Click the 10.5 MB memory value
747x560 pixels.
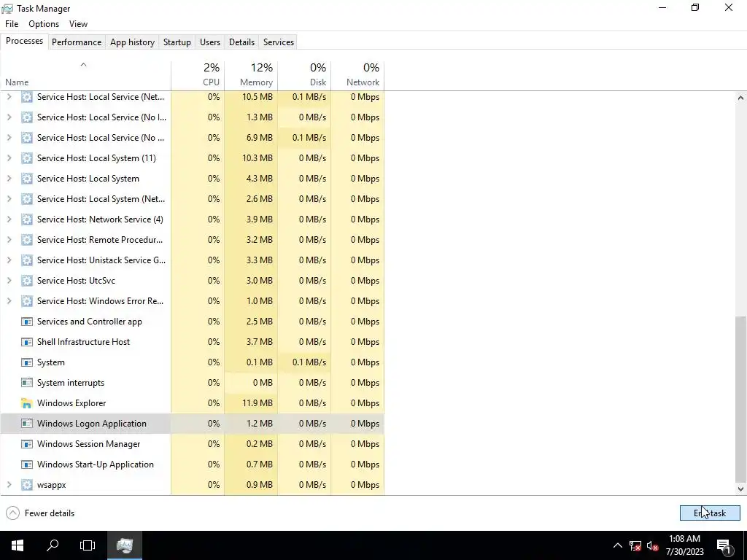[258, 97]
